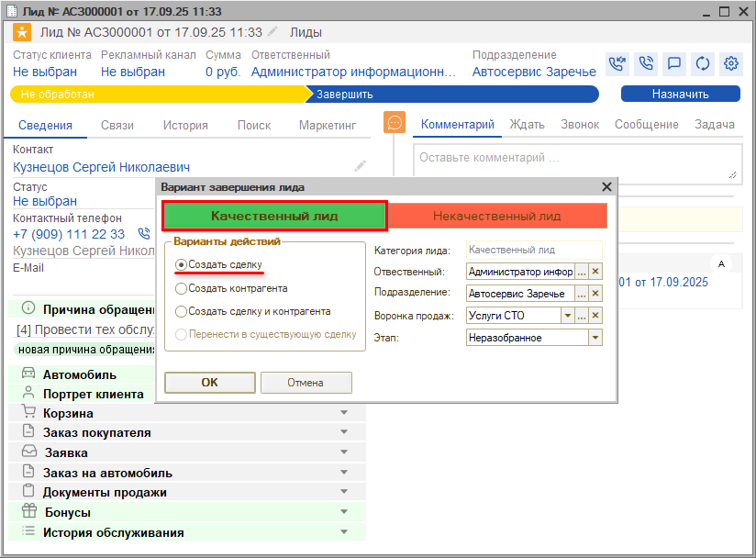
Task: Click the red 'Некачественный лид' bar
Action: click(496, 217)
